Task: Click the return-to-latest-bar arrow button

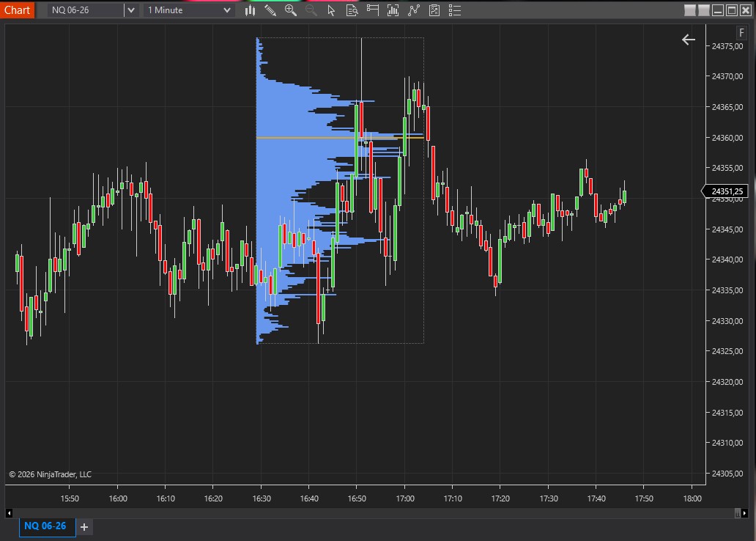Action: point(688,40)
